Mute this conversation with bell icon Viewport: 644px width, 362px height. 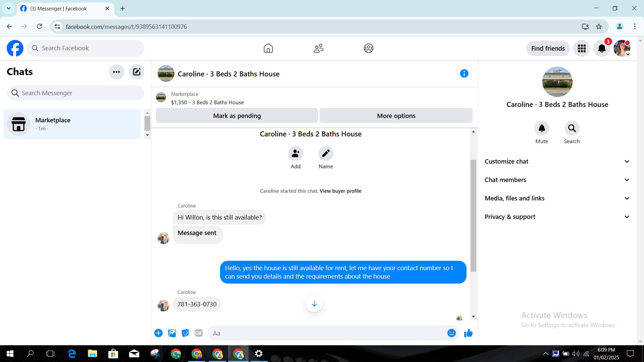pos(542,128)
